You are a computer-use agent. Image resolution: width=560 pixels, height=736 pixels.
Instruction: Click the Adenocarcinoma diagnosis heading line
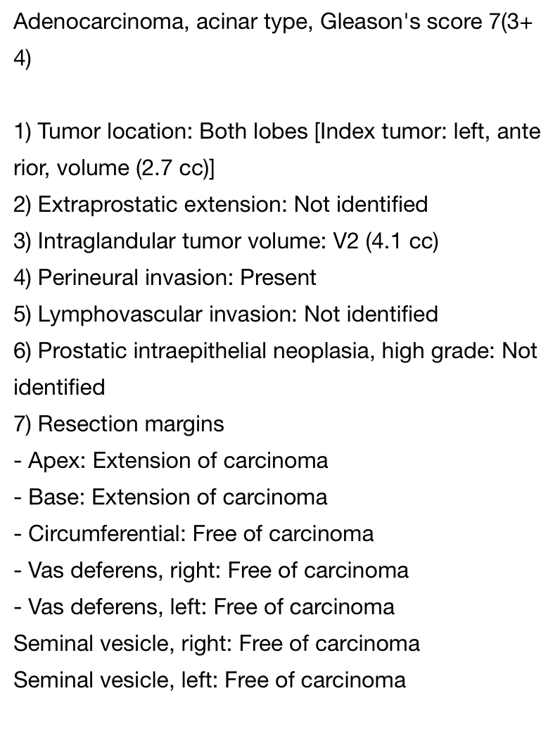273,22
